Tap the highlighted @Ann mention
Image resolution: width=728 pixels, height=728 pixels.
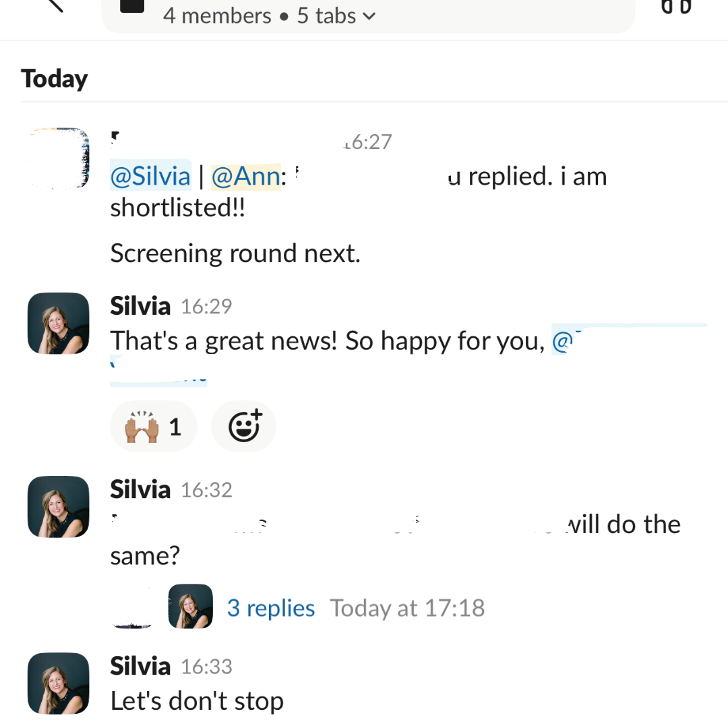pyautogui.click(x=245, y=177)
